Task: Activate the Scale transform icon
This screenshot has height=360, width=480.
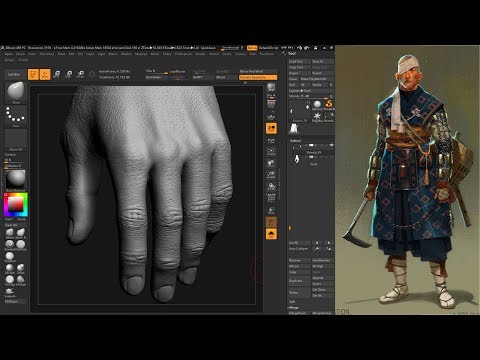Action: point(69,74)
